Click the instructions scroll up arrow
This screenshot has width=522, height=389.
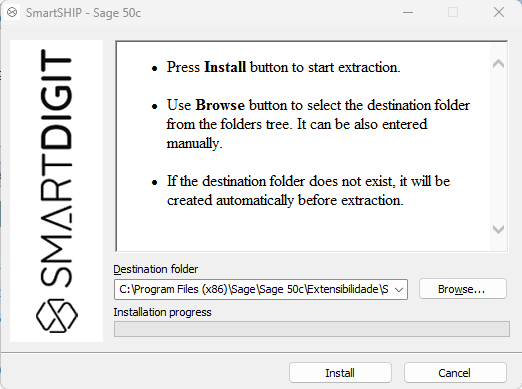(499, 64)
